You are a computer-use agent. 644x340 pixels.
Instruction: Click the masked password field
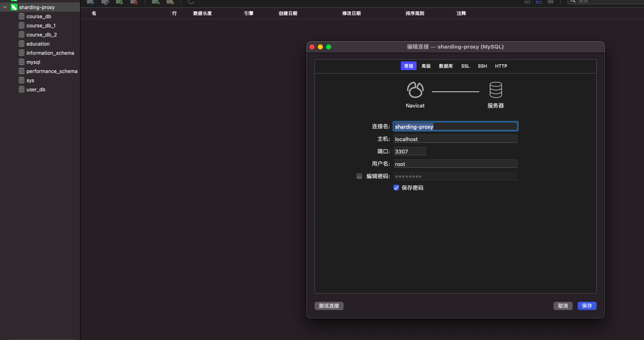click(x=456, y=176)
